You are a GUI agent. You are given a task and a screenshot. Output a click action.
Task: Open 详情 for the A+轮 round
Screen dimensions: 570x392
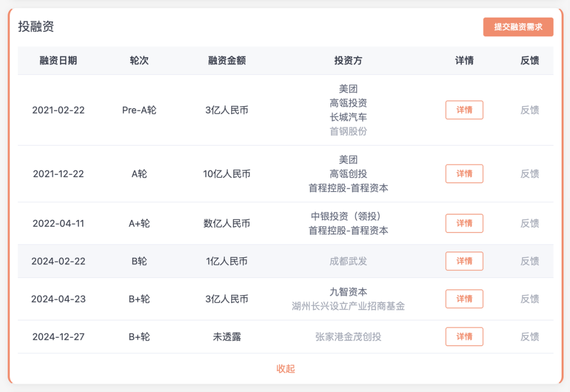tap(464, 223)
